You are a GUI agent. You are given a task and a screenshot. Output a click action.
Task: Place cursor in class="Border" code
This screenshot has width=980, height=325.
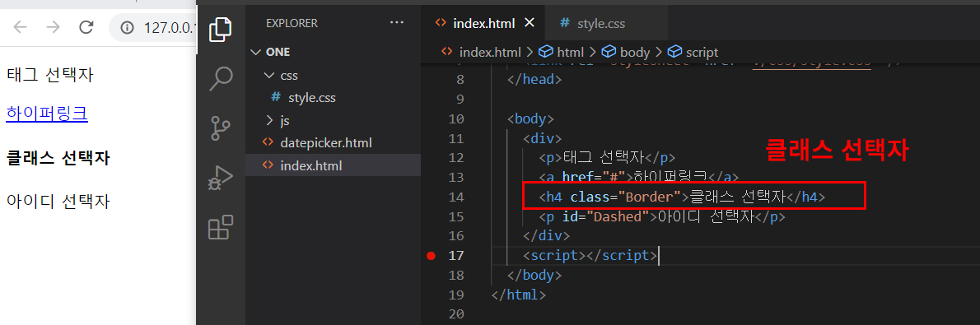625,197
